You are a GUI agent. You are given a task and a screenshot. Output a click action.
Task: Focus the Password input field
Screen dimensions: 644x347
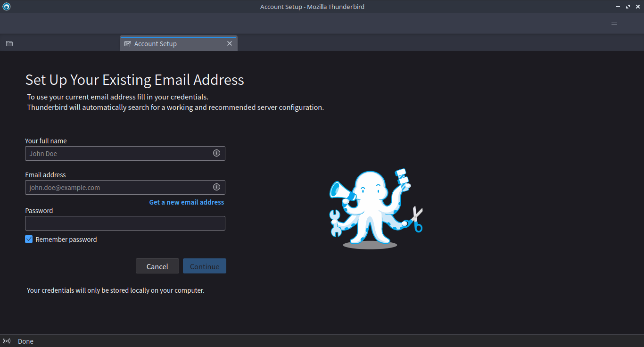pos(125,223)
